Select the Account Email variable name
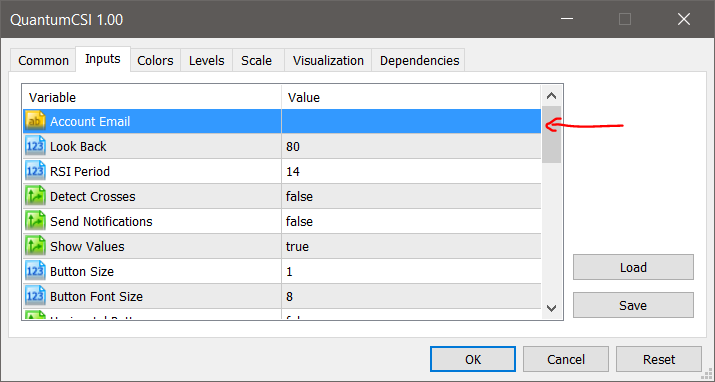 90,121
